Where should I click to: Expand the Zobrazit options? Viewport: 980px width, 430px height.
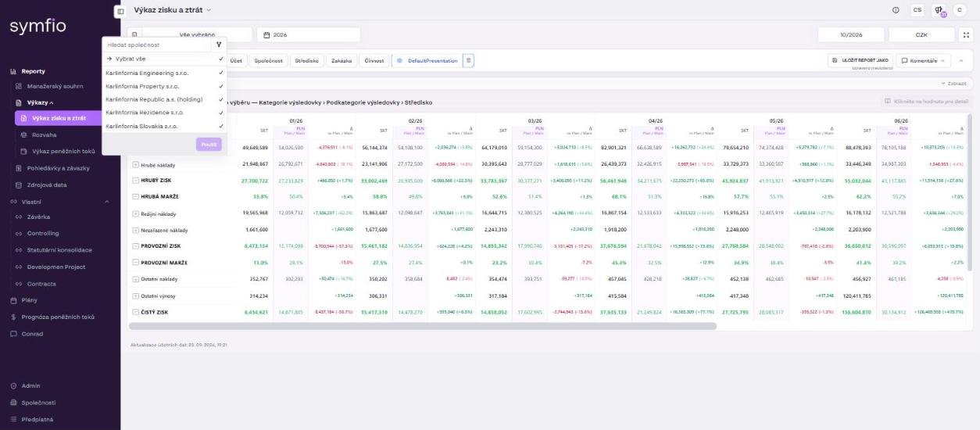953,83
